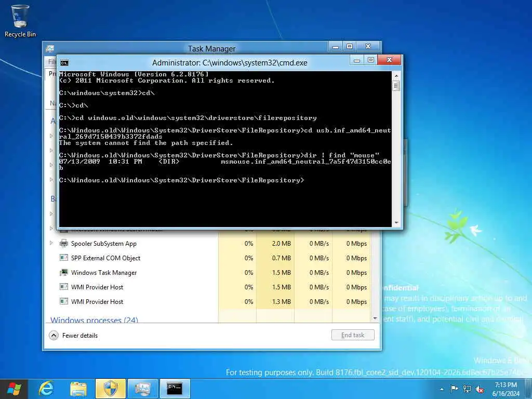Click the shield icon on taskbar
The image size is (532, 399).
click(111, 389)
